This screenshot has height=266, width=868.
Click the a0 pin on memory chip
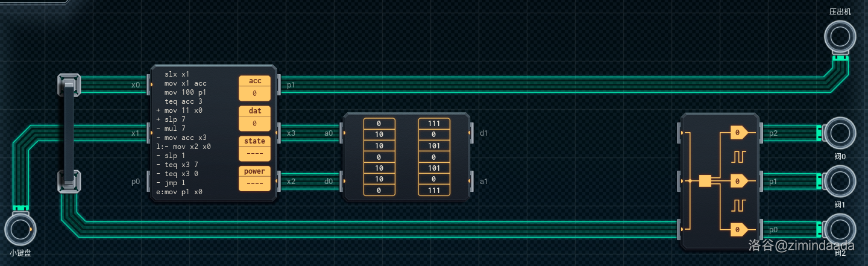[x=342, y=133]
